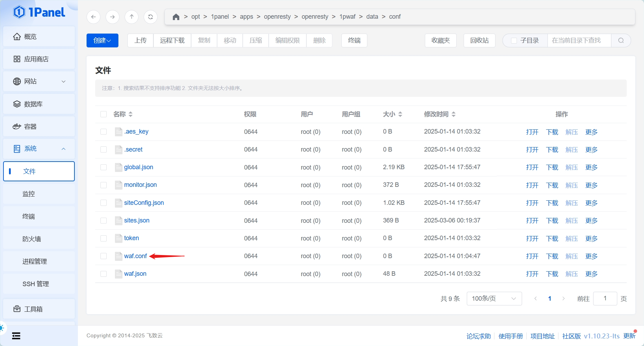Click the home icon in breadcrumb
This screenshot has height=346, width=644.
point(176,17)
